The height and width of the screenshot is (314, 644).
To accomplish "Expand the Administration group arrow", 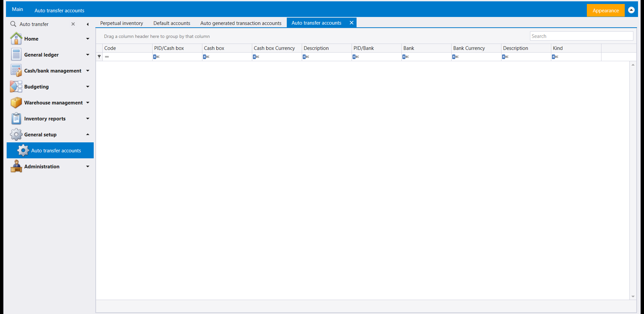I will (88, 167).
